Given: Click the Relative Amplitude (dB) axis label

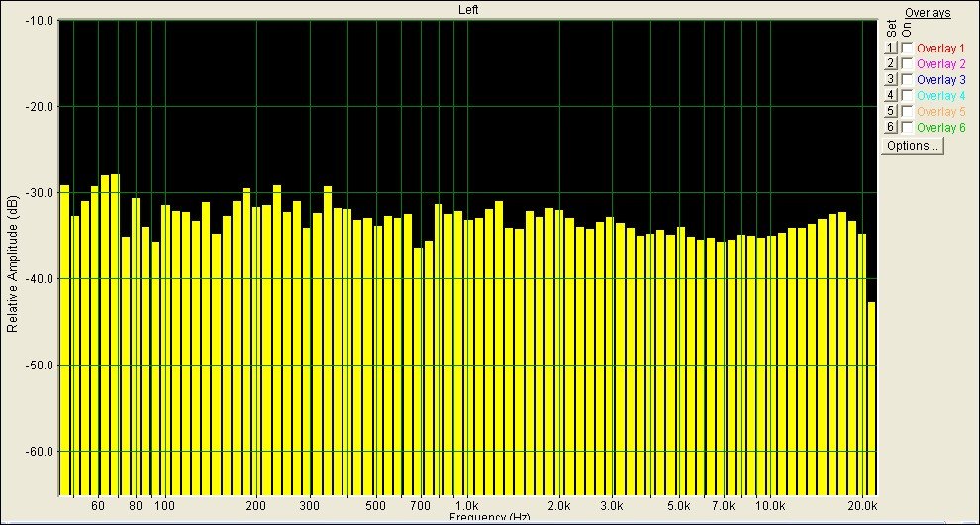Looking at the screenshot, I should 12,264.
